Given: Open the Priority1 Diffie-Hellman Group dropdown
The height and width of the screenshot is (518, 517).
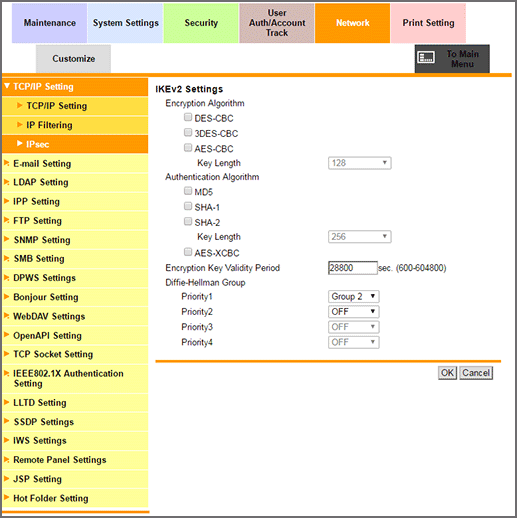Looking at the screenshot, I should [x=354, y=296].
